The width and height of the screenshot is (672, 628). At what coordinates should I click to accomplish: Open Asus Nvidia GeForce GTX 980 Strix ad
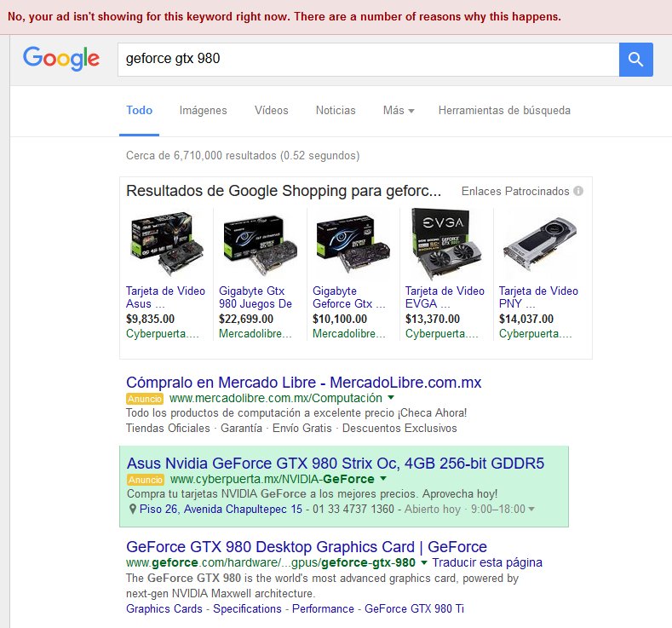[x=336, y=464]
